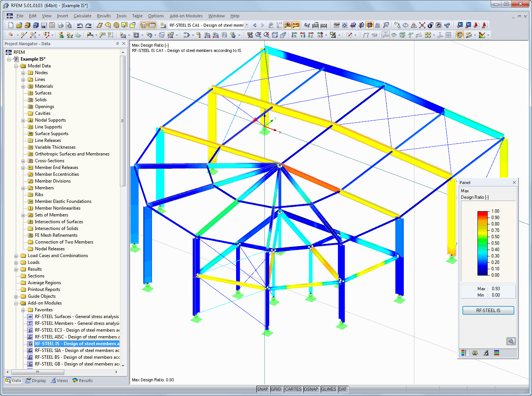Expand the Results tree node
The image size is (532, 396).
[x=16, y=270]
